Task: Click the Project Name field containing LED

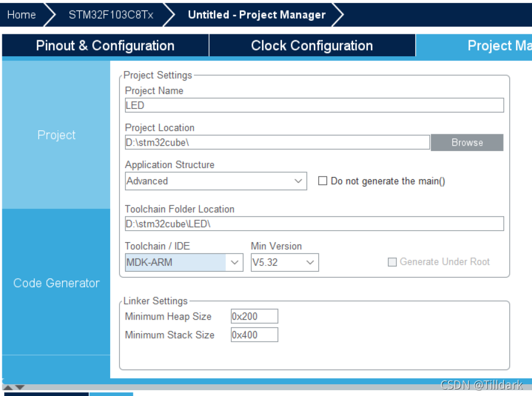Action: click(314, 105)
